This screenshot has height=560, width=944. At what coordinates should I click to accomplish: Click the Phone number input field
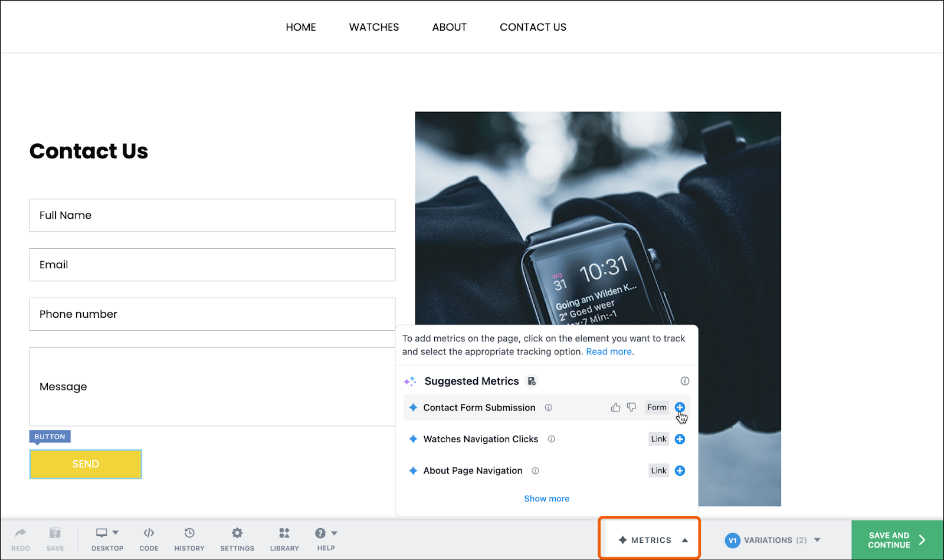pos(212,314)
